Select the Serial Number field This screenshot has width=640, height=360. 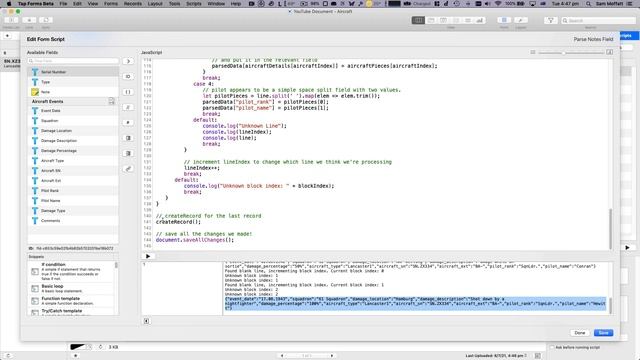click(x=73, y=72)
